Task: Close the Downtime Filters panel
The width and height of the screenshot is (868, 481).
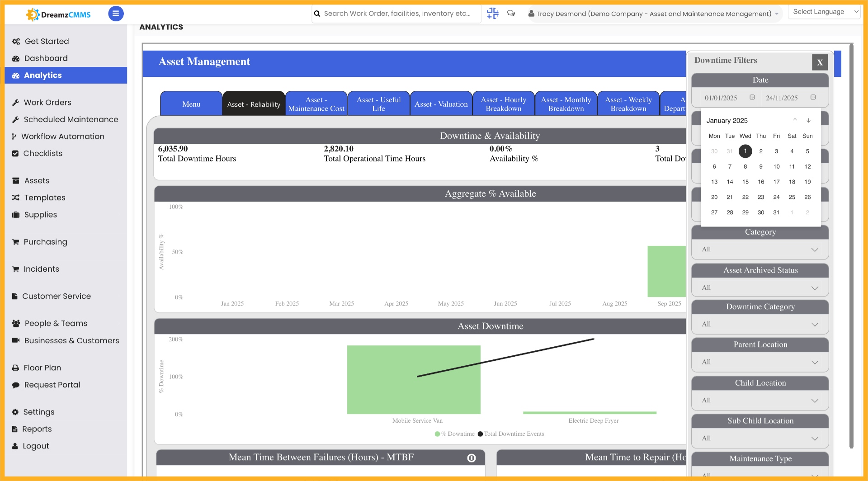Action: coord(820,62)
